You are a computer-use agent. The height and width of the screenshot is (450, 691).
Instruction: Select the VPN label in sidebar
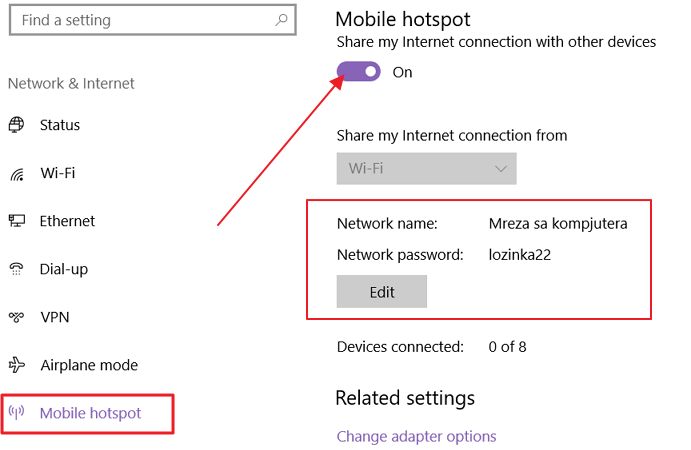pyautogui.click(x=55, y=317)
